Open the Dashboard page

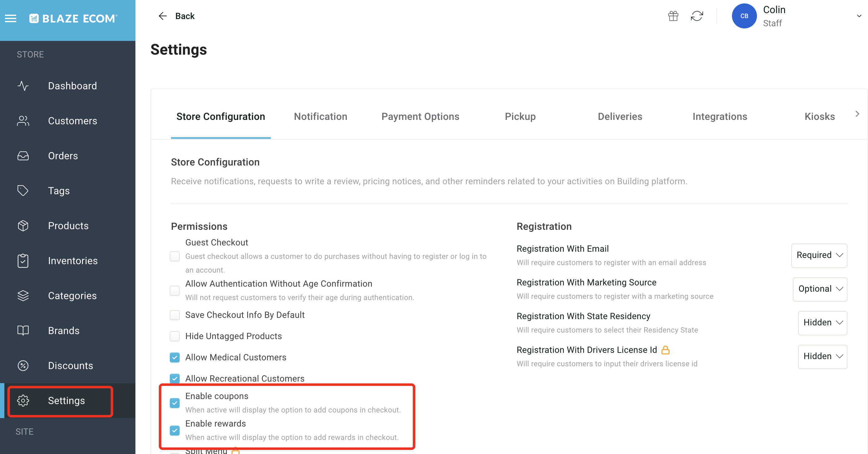(x=72, y=86)
